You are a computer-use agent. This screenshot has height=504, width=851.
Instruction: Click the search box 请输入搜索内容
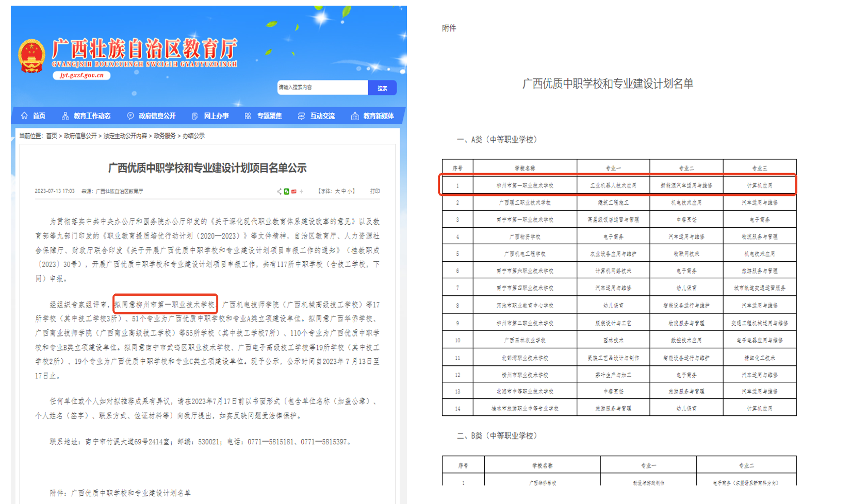[x=322, y=88]
